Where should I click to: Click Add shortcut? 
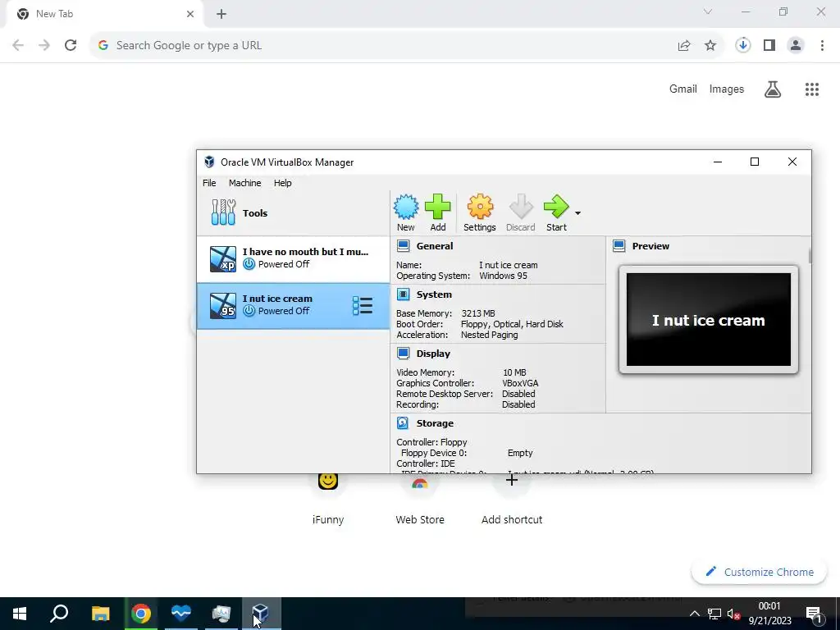(x=512, y=498)
